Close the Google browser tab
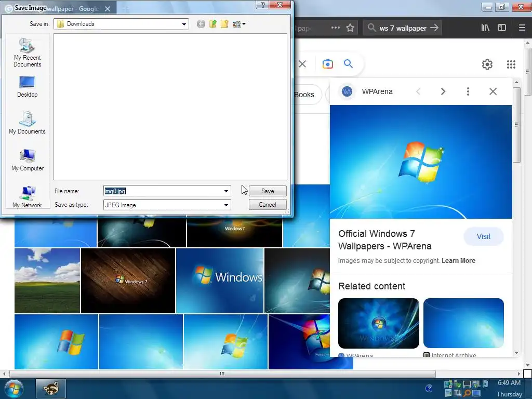Viewport: 532px width, 399px height. [x=108, y=9]
